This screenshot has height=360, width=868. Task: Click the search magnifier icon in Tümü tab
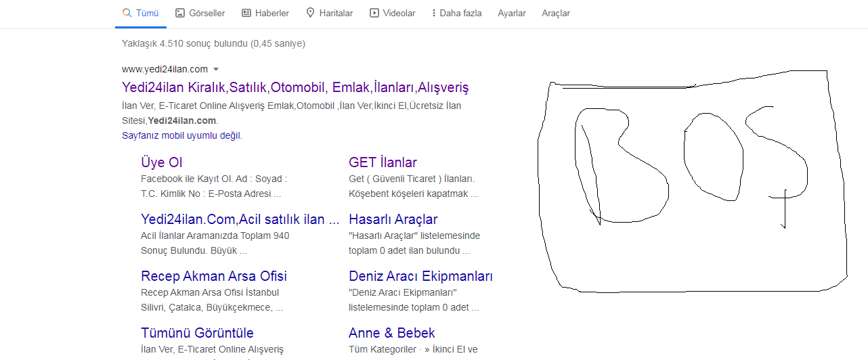coord(127,13)
